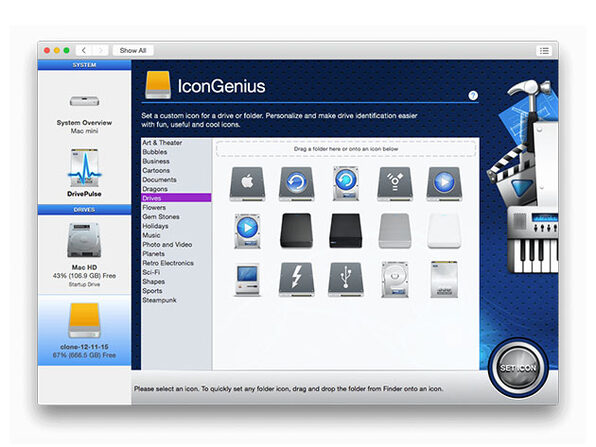Select the FireWire drive icon
The width and height of the screenshot is (596, 447).
(395, 184)
